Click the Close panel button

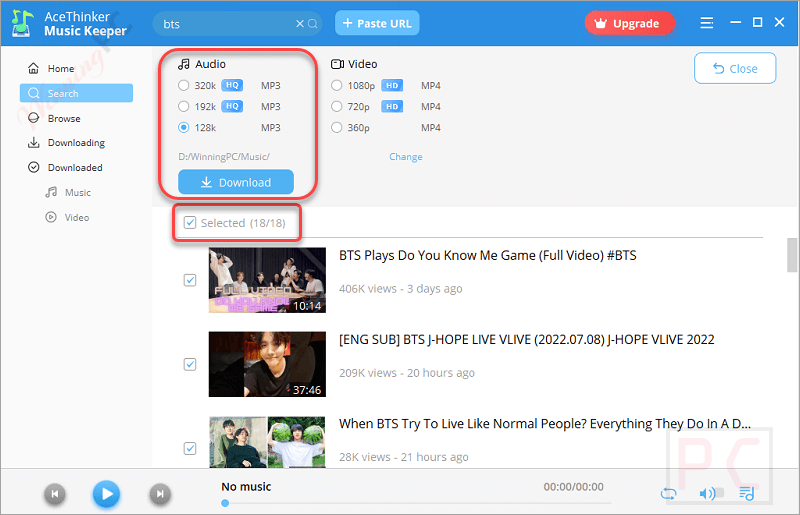click(735, 68)
